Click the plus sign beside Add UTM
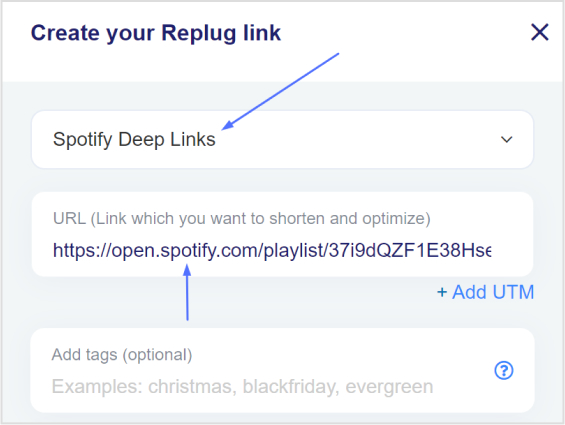 [442, 292]
